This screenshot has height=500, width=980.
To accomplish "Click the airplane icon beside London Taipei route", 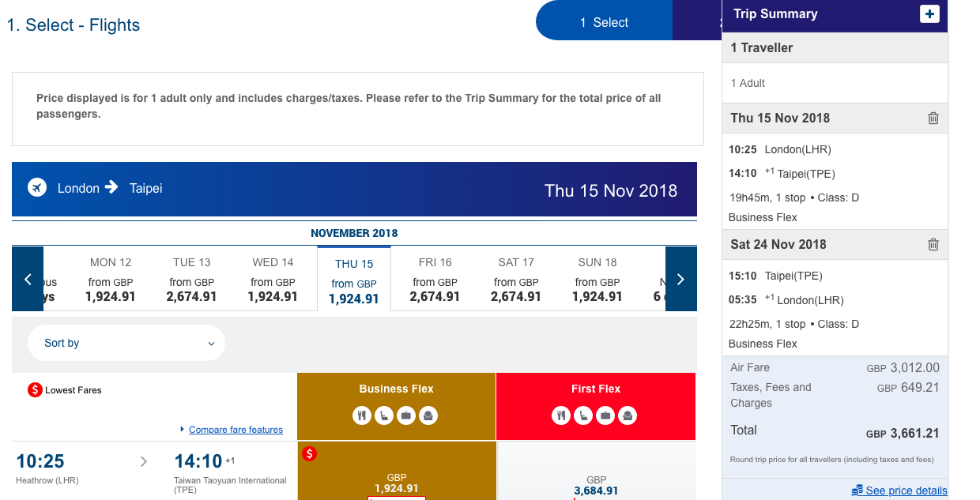I will pos(36,188).
